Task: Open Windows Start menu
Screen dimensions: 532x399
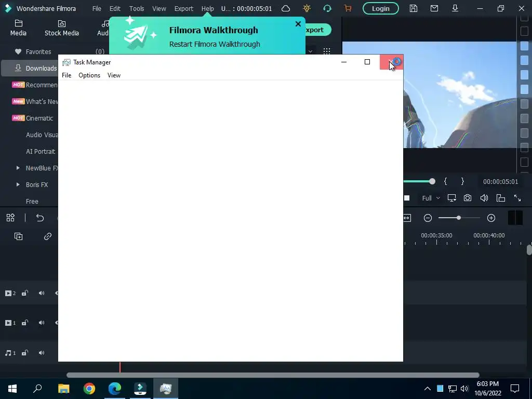Action: (x=12, y=389)
